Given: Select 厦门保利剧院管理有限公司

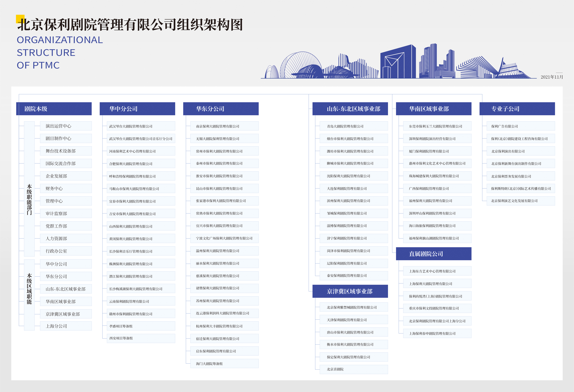Looking at the screenshot, I should tap(437, 151).
